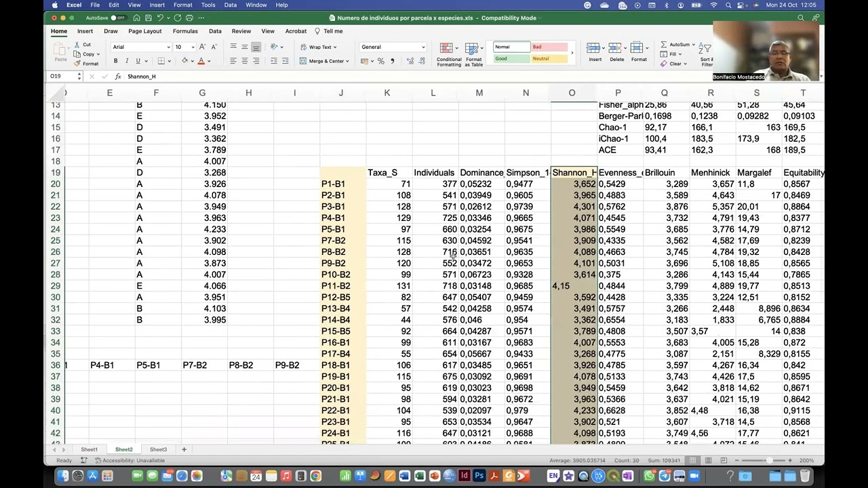Expand the Wrap Text dropdown
The height and width of the screenshot is (488, 868).
tap(335, 47)
